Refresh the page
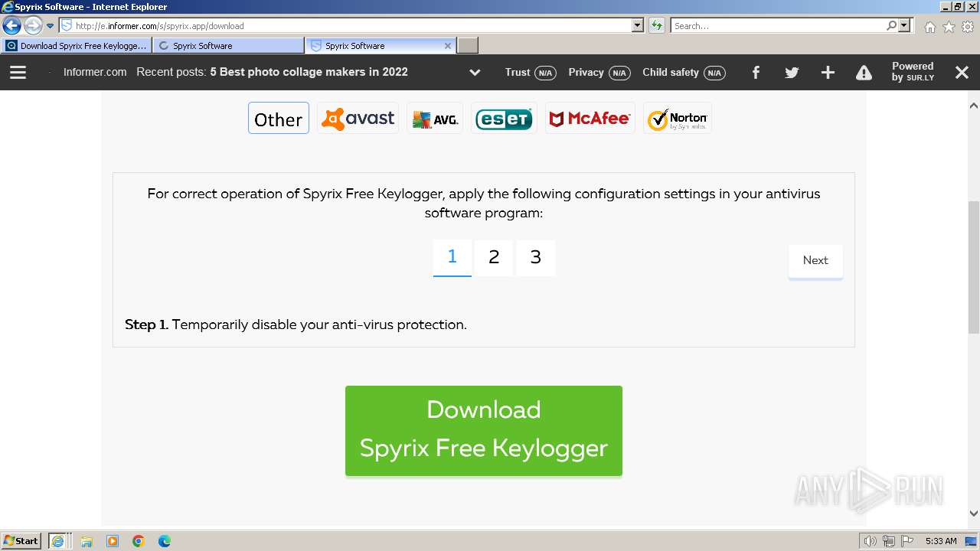The width and height of the screenshot is (980, 551). pyautogui.click(x=657, y=25)
